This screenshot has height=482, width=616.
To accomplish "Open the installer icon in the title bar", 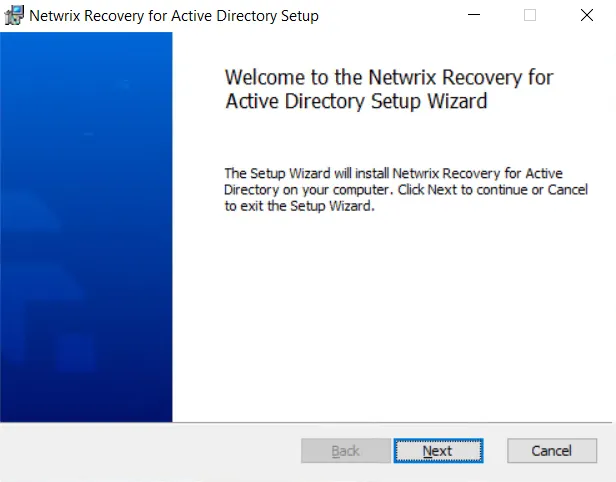I will tap(14, 16).
